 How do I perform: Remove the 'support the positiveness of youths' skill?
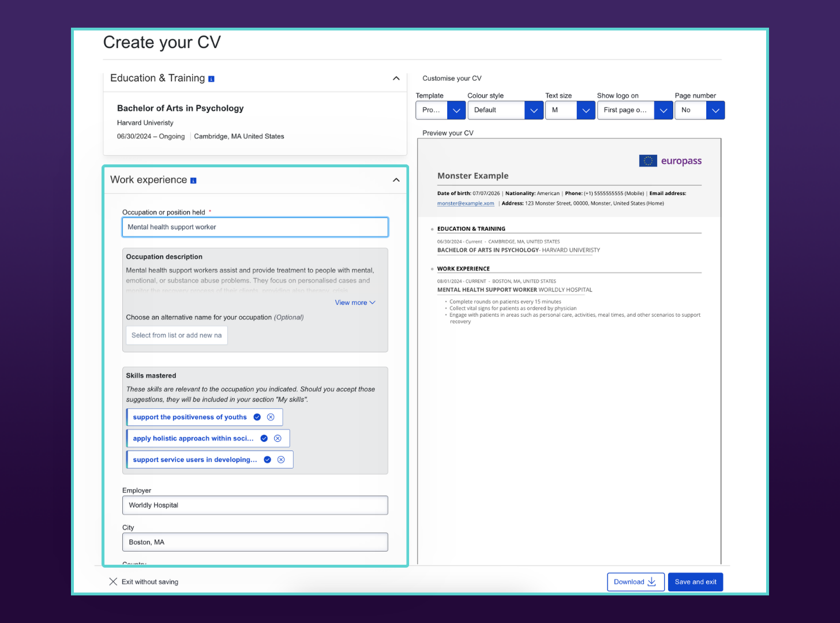(271, 417)
